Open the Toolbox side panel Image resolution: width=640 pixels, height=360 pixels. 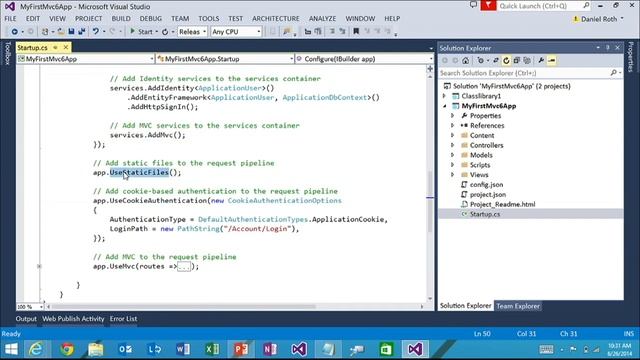(x=7, y=53)
